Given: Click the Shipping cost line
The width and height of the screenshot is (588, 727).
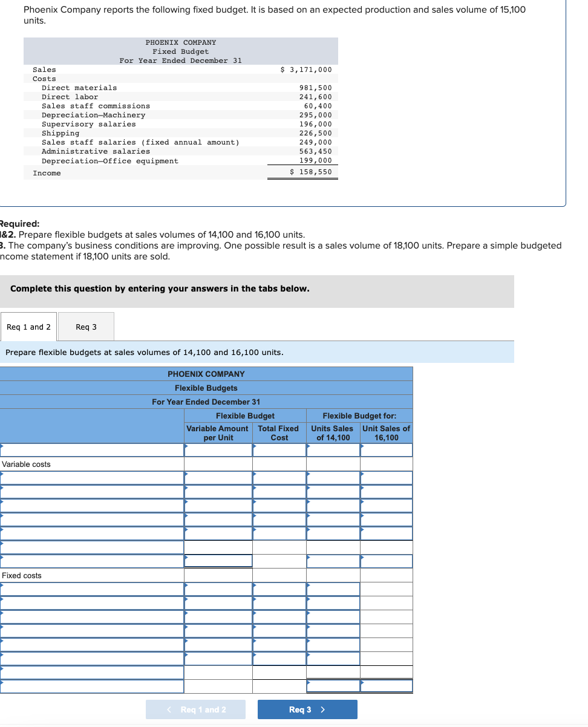Looking at the screenshot, I should point(60,133).
